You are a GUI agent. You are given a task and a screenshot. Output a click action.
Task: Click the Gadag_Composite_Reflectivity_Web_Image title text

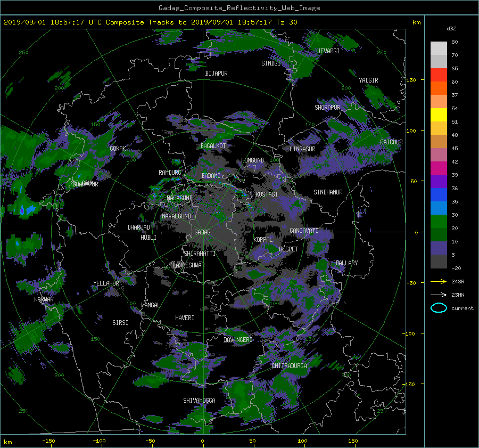[239, 7]
